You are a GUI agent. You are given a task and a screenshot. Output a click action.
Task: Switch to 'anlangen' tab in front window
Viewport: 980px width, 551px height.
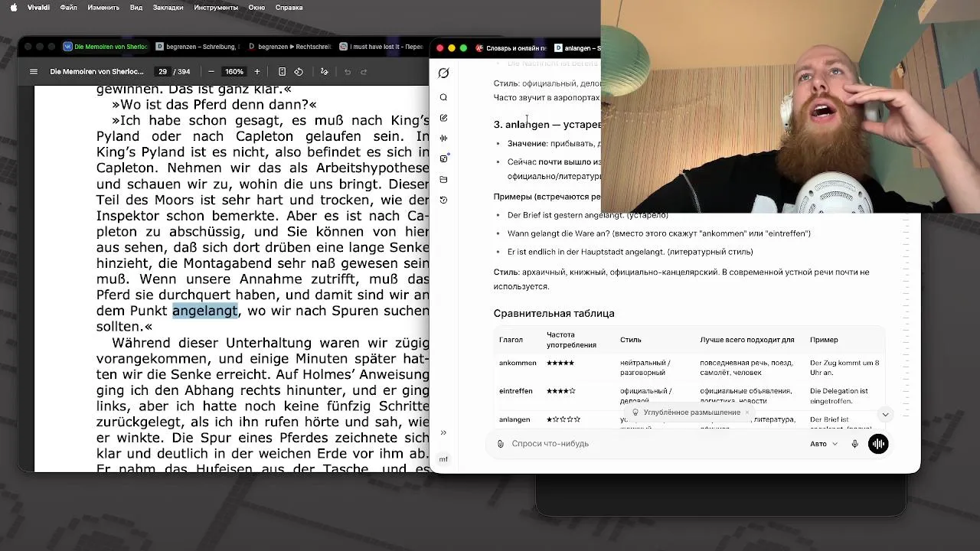pyautogui.click(x=577, y=48)
